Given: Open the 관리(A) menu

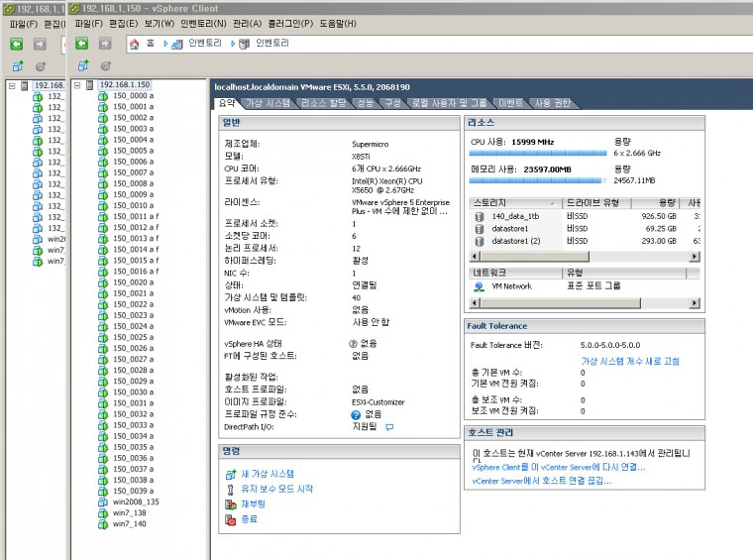Looking at the screenshot, I should [247, 23].
